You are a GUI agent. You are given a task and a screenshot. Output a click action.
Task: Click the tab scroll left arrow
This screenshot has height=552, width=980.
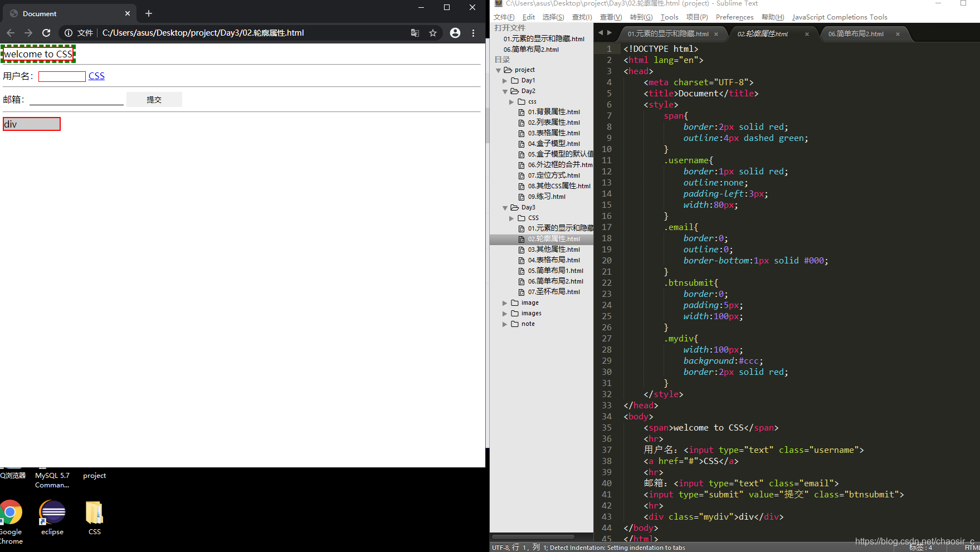coord(601,33)
